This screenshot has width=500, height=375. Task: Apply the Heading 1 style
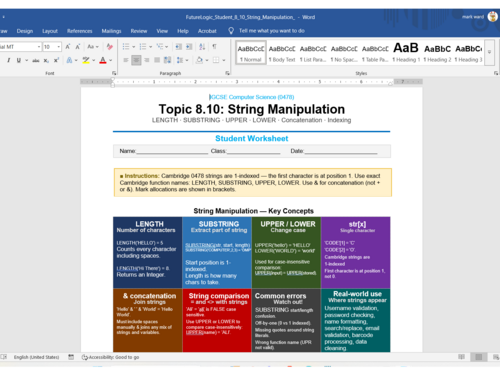tap(406, 52)
